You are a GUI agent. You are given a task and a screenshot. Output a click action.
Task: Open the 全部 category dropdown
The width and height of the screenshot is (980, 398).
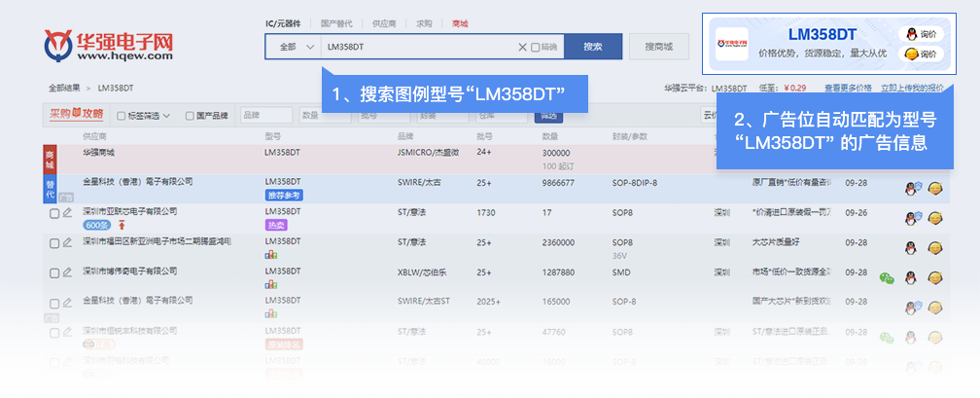[294, 47]
